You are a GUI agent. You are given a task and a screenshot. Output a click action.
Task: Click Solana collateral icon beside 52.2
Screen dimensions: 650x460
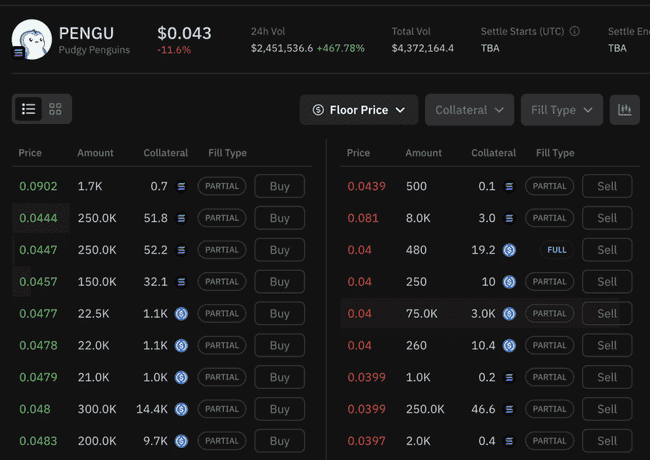coord(181,250)
